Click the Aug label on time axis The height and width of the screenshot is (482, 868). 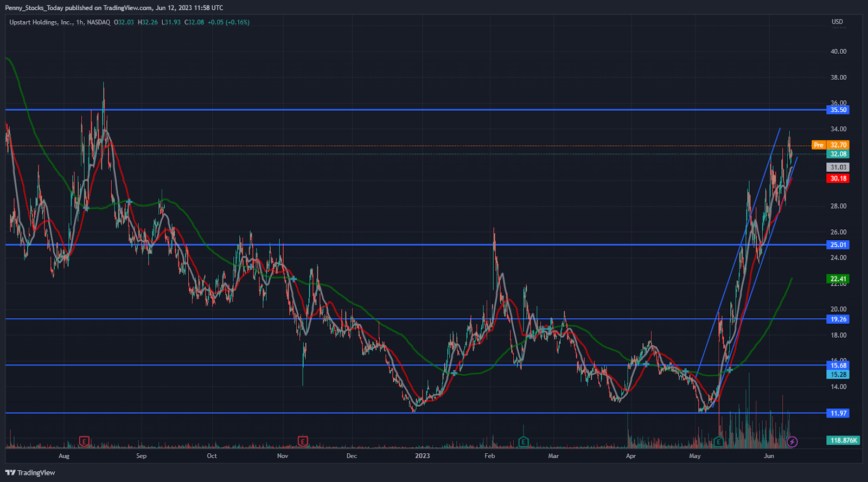(x=64, y=456)
